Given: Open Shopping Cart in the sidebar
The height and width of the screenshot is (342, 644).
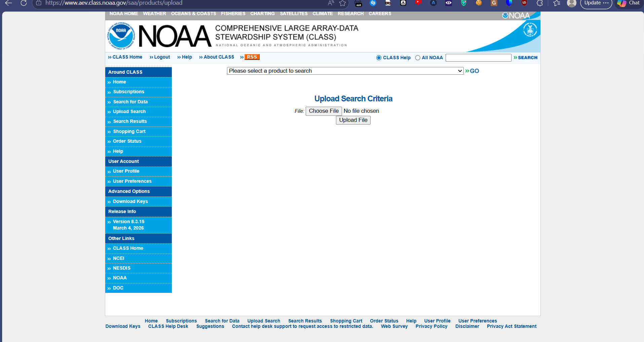Looking at the screenshot, I should tap(129, 131).
